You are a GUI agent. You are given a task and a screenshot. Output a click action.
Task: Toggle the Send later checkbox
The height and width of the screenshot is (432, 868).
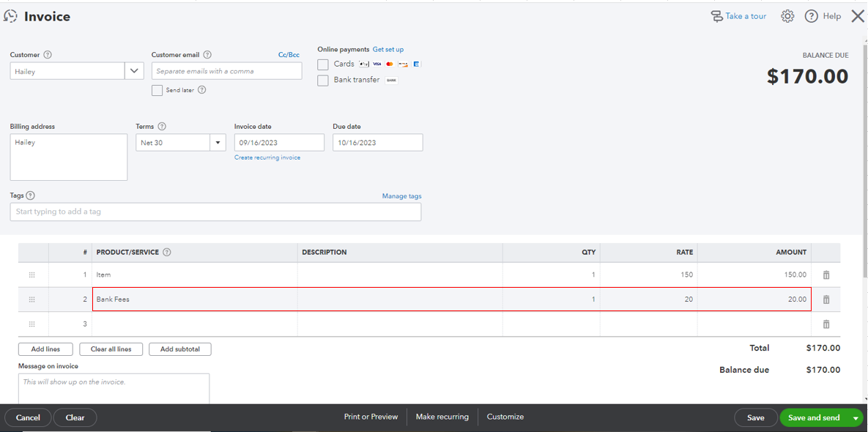[157, 90]
